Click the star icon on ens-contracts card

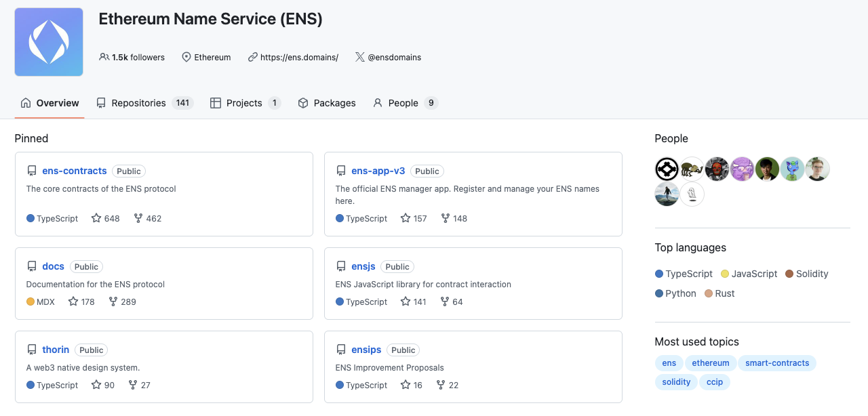click(96, 218)
